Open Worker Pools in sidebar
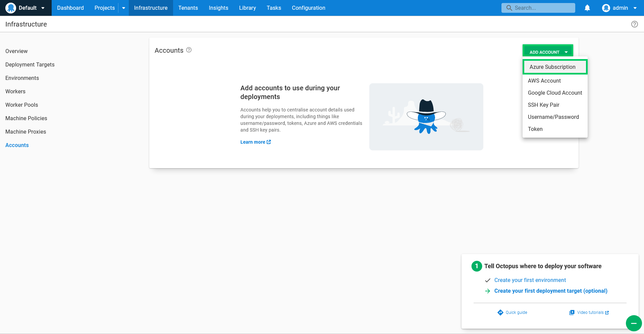 click(x=22, y=105)
